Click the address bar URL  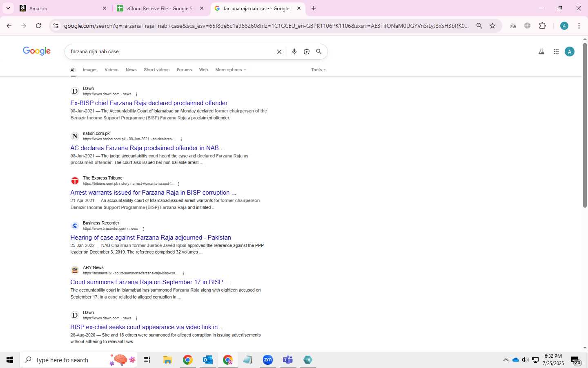click(x=266, y=26)
